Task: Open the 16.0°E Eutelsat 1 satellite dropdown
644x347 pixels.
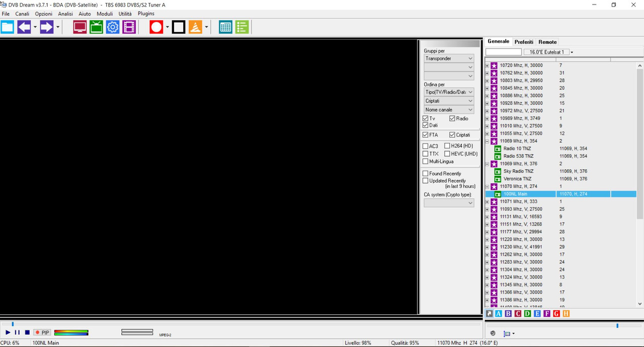Action: click(572, 52)
